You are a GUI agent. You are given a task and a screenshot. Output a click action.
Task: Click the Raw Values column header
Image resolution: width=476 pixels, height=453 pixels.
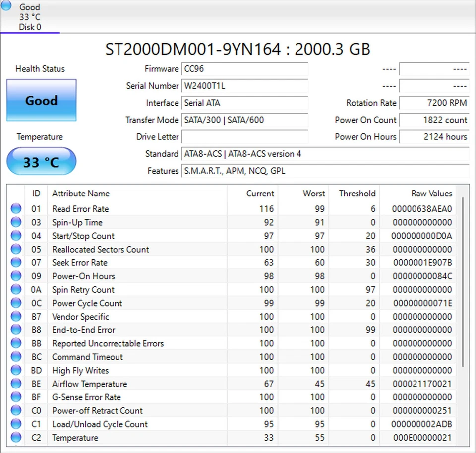431,194
